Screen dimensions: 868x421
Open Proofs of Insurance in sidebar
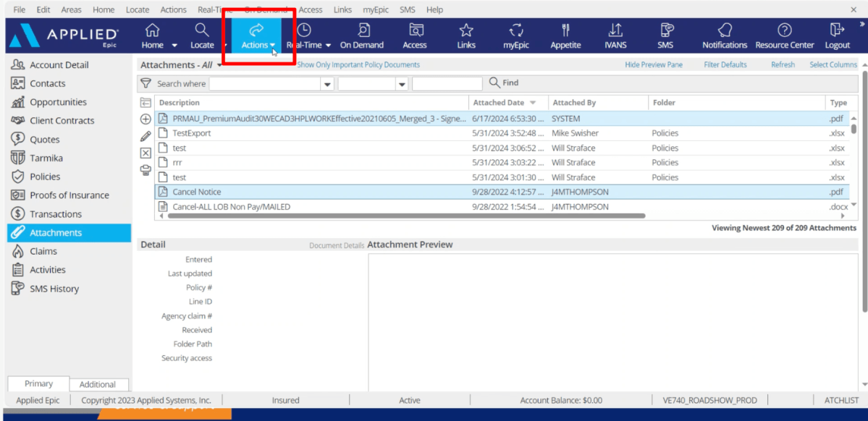pyautogui.click(x=69, y=195)
